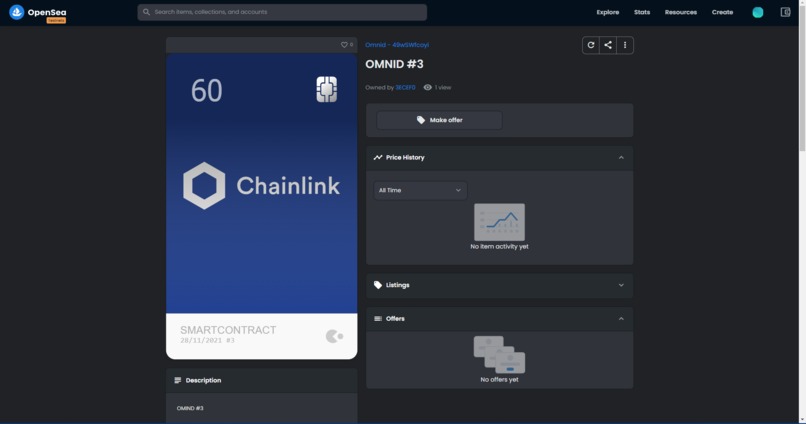Click the Description header icon

177,380
